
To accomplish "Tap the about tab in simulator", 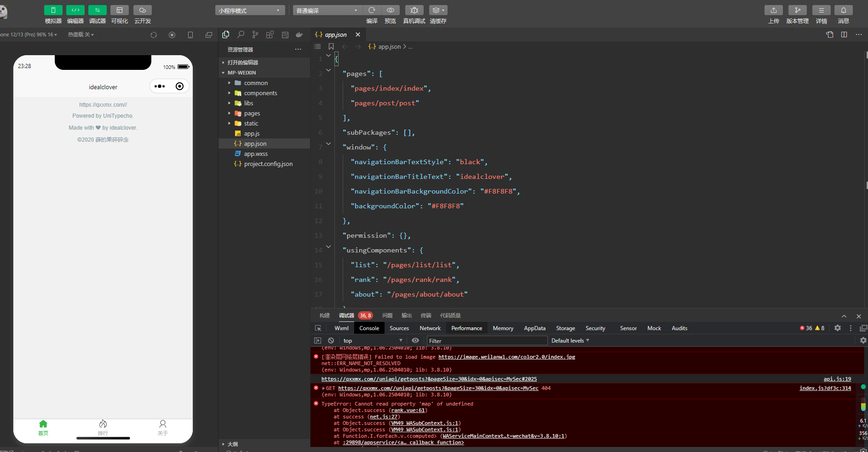I will pos(163,428).
